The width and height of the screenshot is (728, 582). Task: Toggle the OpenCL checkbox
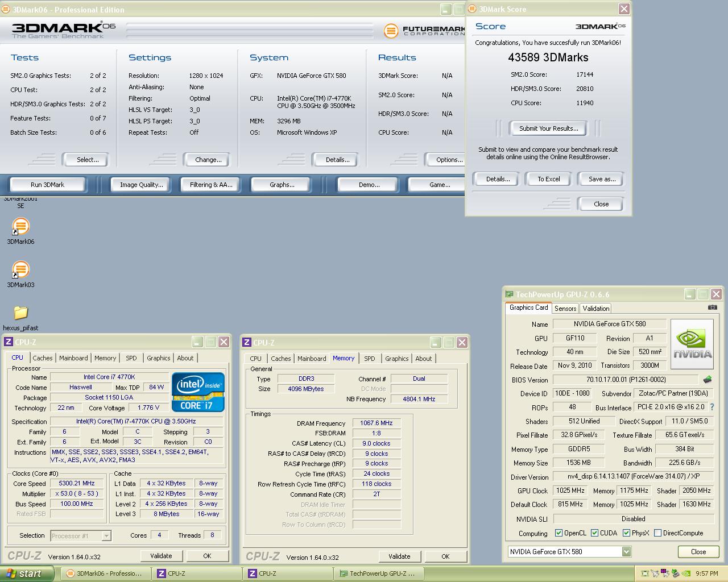(559, 533)
